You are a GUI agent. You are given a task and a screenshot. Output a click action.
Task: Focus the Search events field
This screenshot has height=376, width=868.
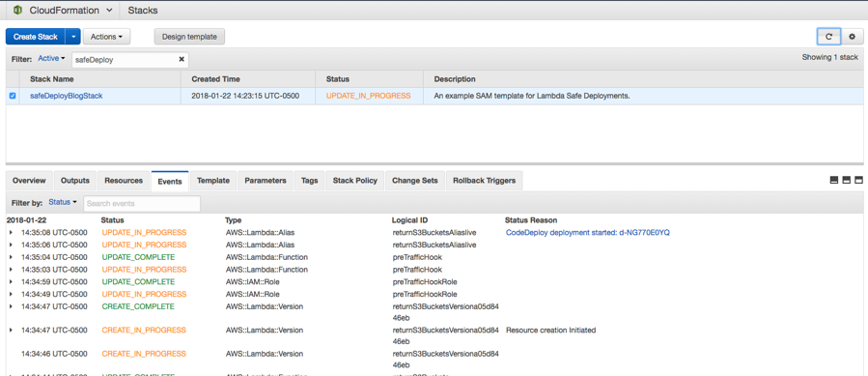142,204
